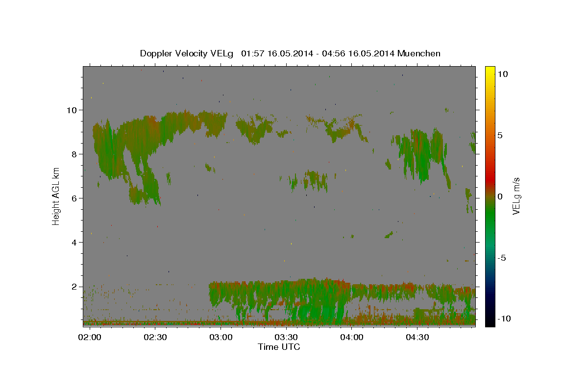Click the height tick label '4'
Image resolution: width=588 pixels, height=392 pixels.
(74, 243)
